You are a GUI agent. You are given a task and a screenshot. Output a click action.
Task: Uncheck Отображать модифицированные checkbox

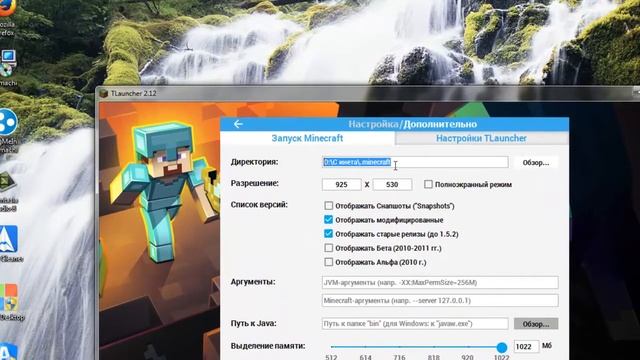tap(329, 220)
